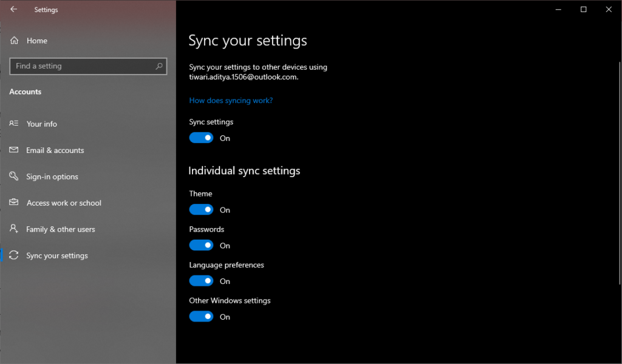The height and width of the screenshot is (364, 622).
Task: Click the Family & other users people icon
Action: point(13,229)
